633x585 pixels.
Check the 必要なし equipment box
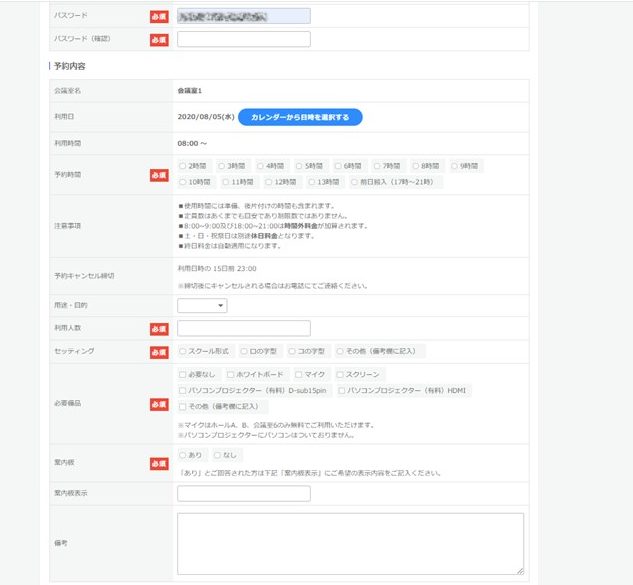(x=182, y=375)
